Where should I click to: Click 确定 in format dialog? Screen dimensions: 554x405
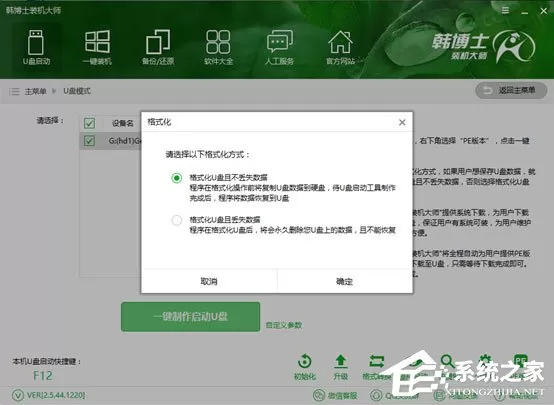coord(344,281)
